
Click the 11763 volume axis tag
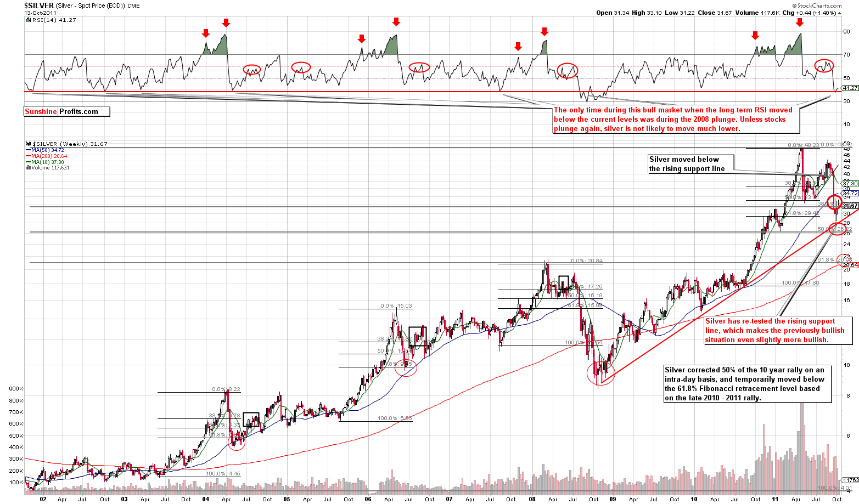(850, 479)
